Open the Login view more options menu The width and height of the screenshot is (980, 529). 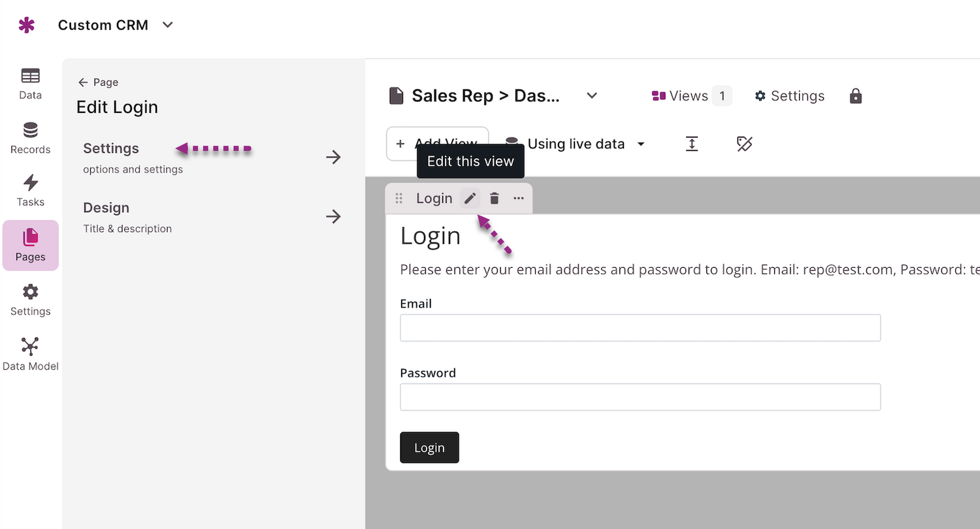pos(519,199)
